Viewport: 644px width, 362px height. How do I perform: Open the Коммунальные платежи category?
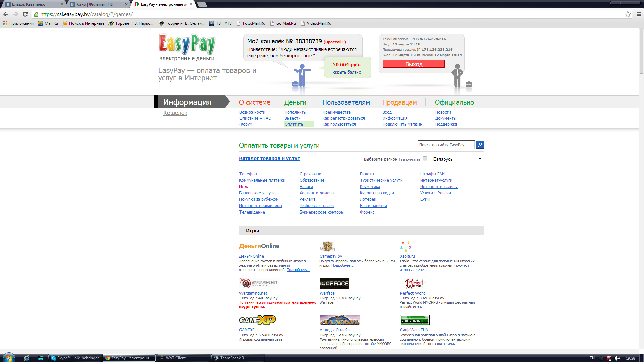(x=262, y=180)
